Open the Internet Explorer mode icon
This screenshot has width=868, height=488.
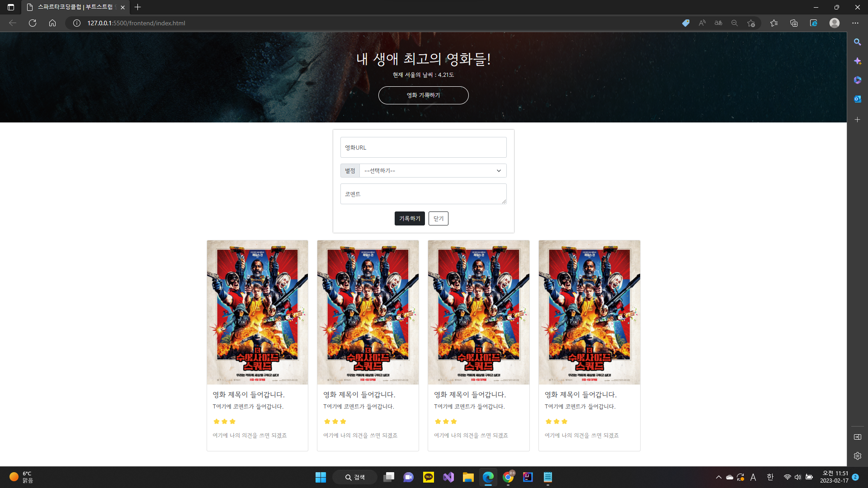[x=814, y=23]
